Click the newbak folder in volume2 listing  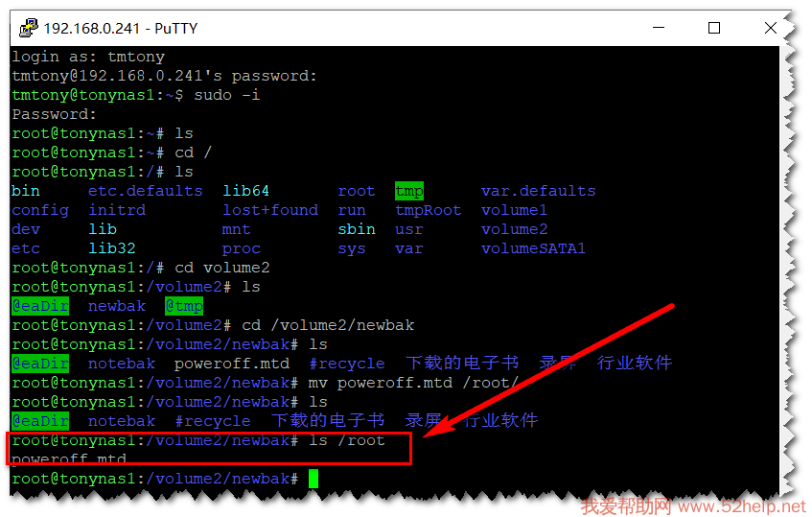point(117,306)
